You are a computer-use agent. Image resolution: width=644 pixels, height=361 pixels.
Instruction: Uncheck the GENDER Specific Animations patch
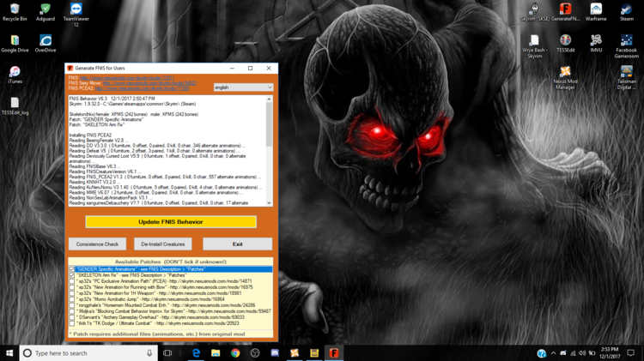(72, 269)
